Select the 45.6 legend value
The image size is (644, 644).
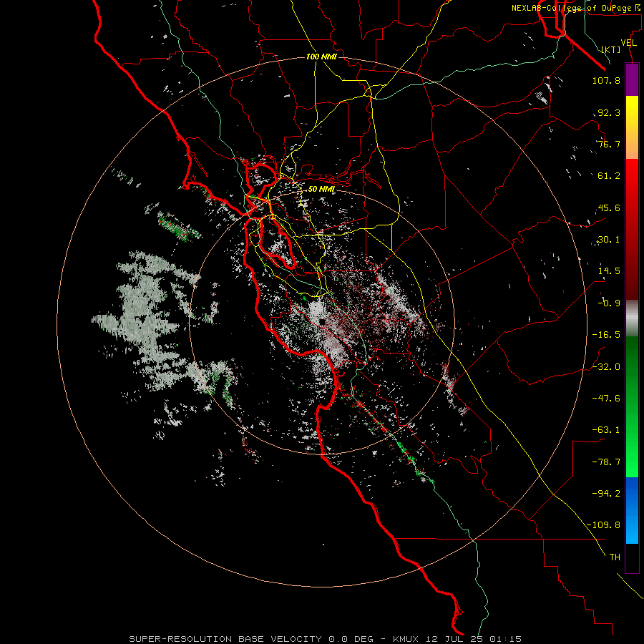[x=609, y=208]
